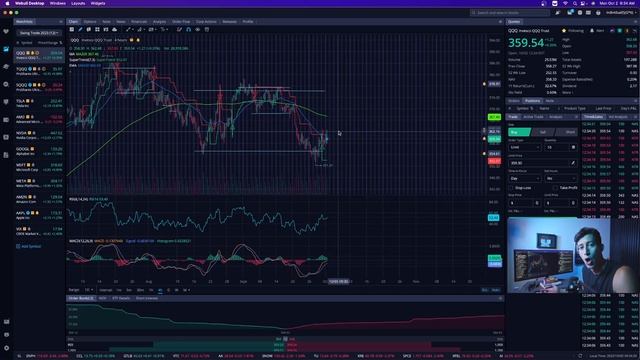Click the magnet snap icon in chart toolbar

coord(189,29)
